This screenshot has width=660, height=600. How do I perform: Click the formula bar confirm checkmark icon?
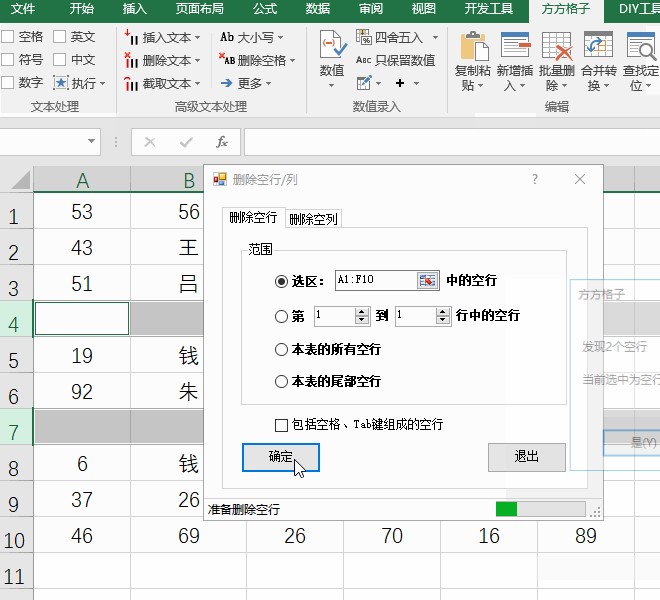click(x=186, y=142)
